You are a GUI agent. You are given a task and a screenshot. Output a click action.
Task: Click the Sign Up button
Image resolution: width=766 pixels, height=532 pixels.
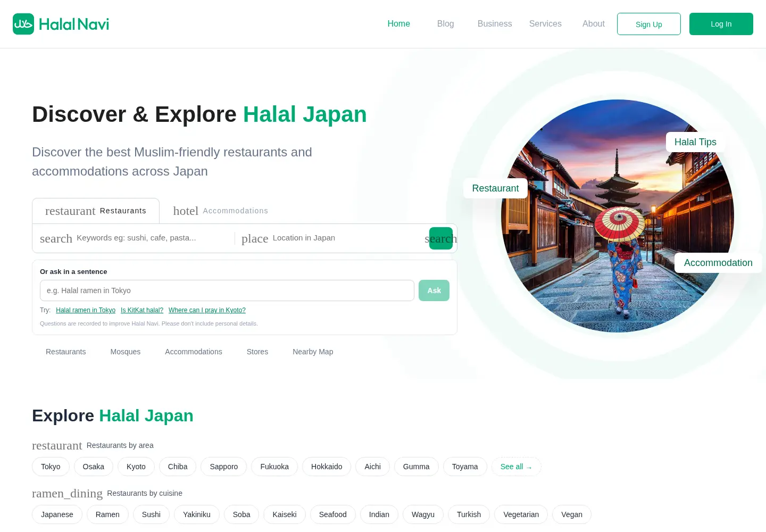tap(649, 24)
